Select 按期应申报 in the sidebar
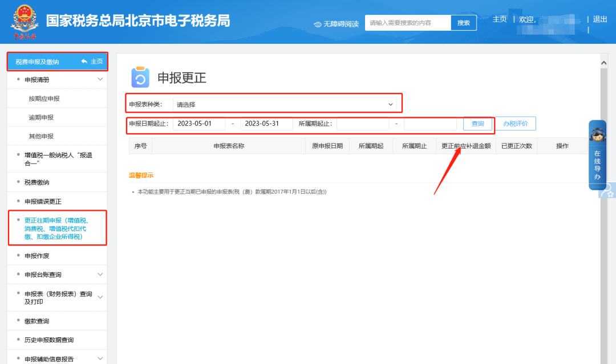 tap(44, 99)
